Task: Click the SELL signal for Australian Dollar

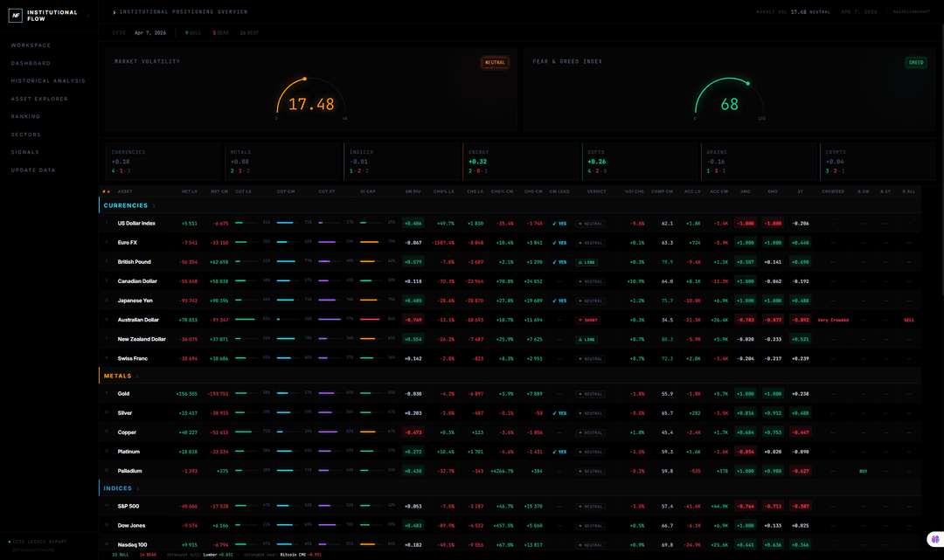Action: [909, 320]
